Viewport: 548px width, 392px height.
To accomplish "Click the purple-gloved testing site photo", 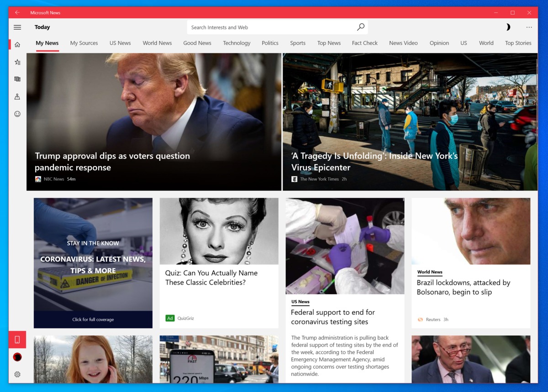I will pos(345,246).
